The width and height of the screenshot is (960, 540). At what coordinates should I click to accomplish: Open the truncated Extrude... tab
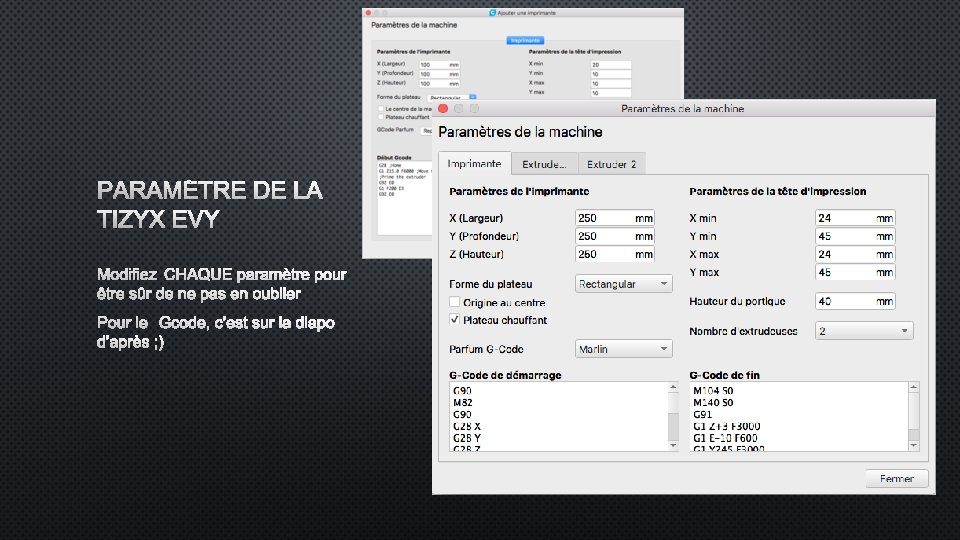tap(544, 164)
